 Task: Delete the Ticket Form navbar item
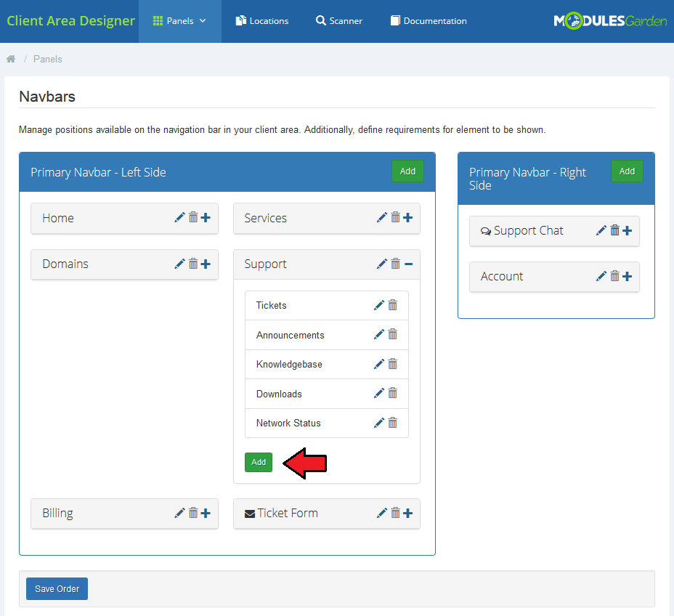395,513
